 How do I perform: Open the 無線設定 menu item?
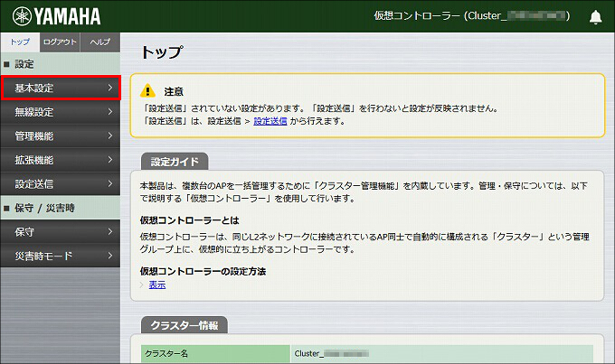[61, 112]
